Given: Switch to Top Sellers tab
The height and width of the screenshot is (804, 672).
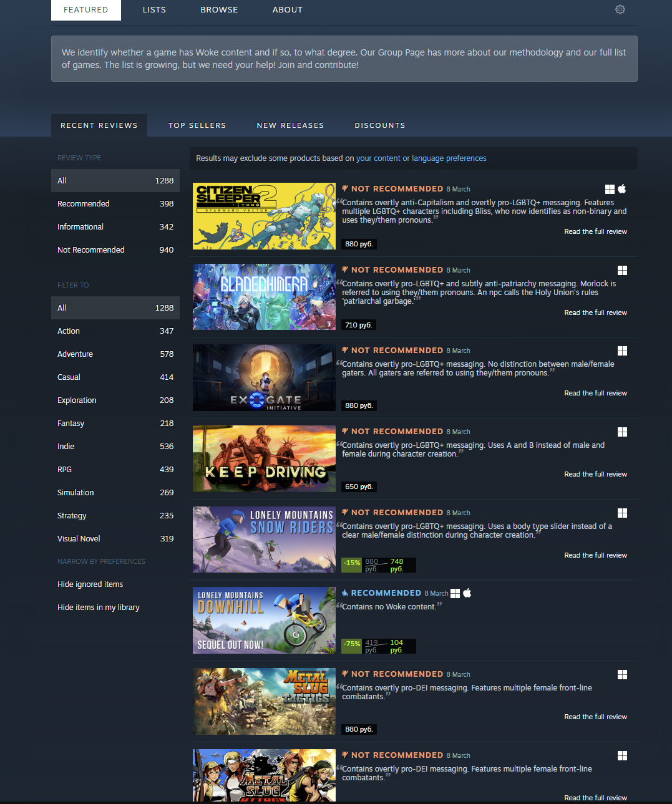Looking at the screenshot, I should (x=197, y=125).
